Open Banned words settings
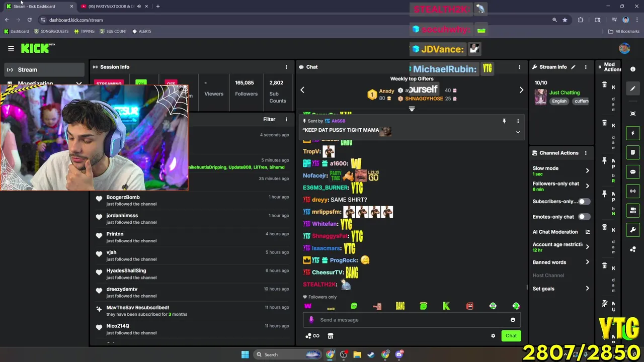The width and height of the screenshot is (644, 362). (x=561, y=262)
